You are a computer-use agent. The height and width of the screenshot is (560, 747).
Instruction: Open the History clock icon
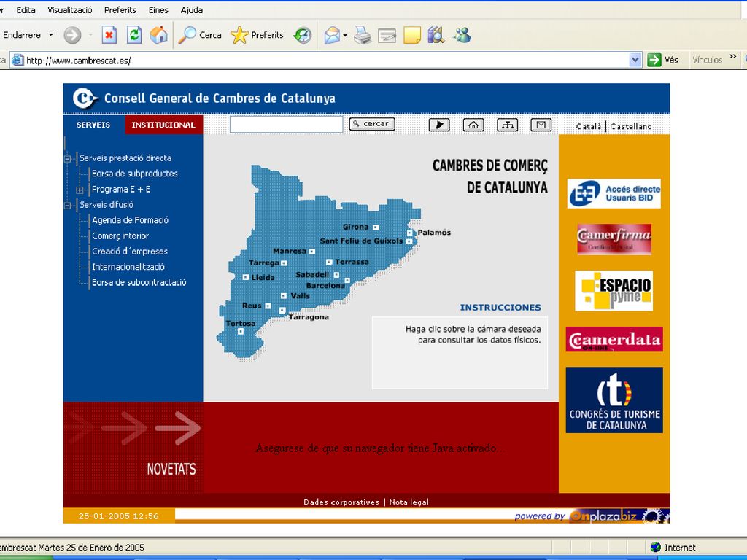(x=303, y=35)
